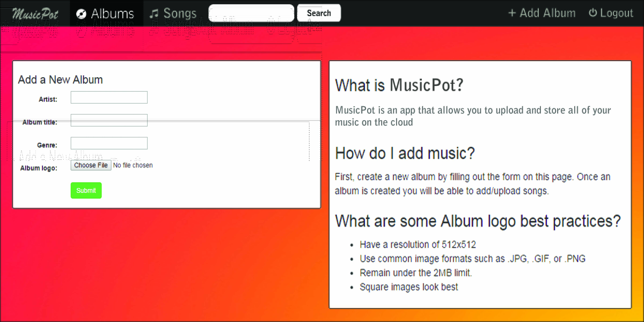Click the 'No file chosen' text

(133, 165)
